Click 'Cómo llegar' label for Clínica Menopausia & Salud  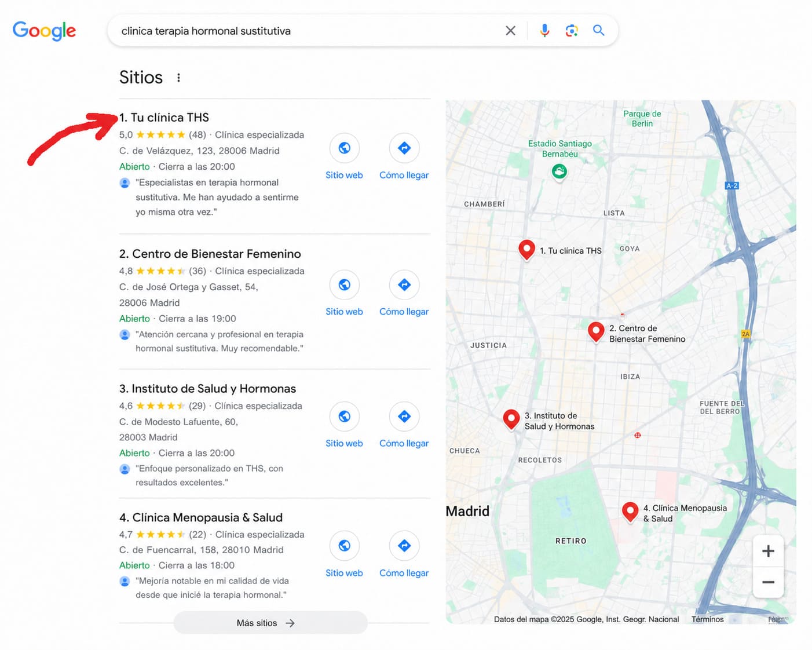pos(404,573)
